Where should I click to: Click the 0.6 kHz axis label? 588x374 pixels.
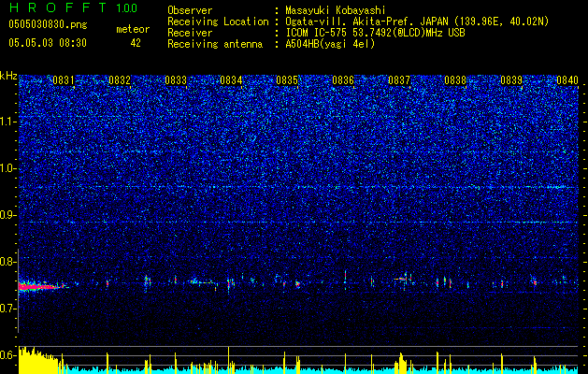(x=7, y=355)
